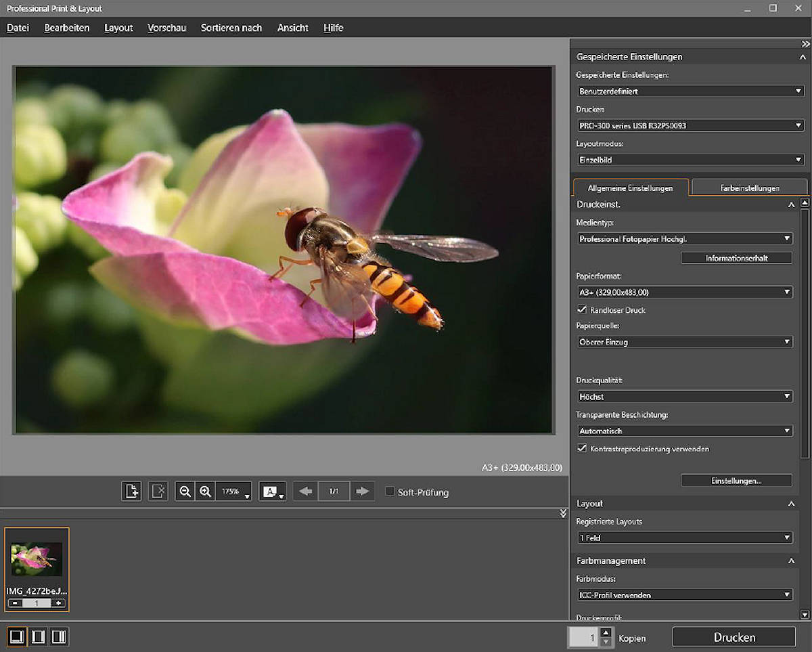
Task: Select the first view layout icon at bottom left
Action: (x=17, y=636)
